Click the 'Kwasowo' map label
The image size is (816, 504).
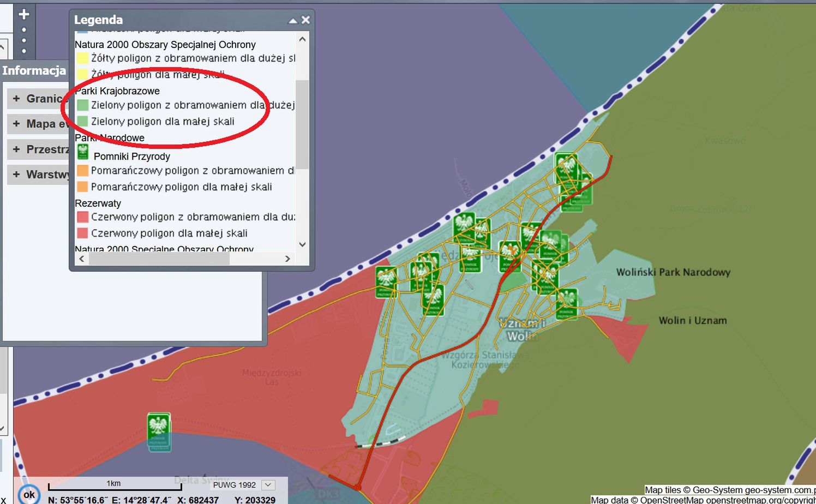point(725,141)
